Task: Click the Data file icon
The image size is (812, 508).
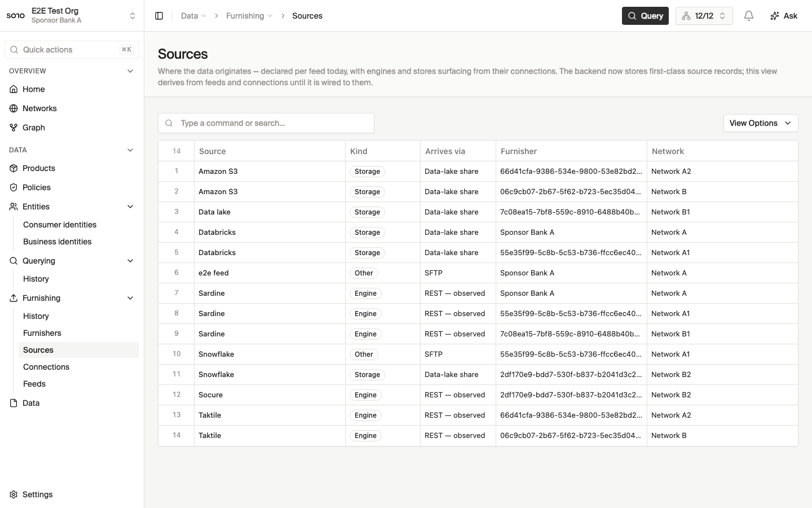Action: pos(14,403)
